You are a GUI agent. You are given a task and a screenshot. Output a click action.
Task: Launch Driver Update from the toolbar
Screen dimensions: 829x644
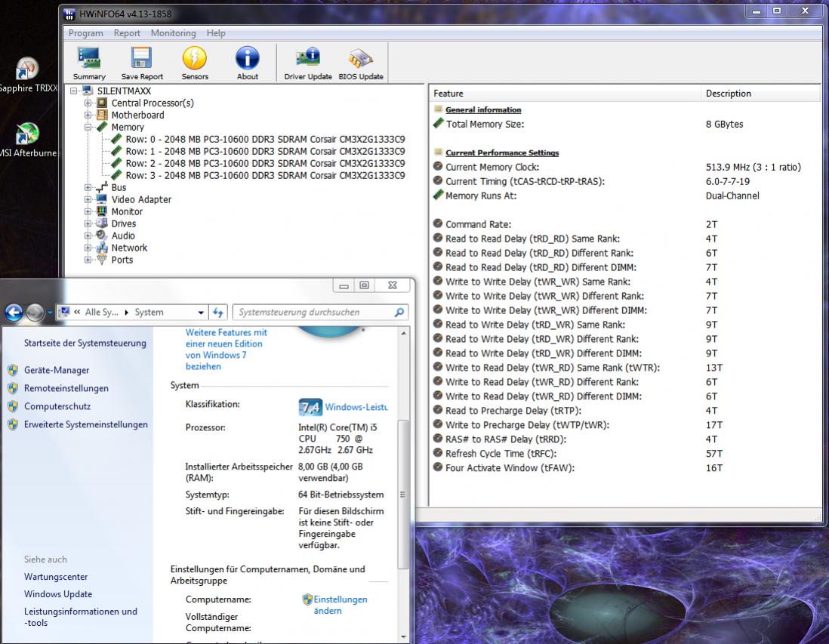[308, 63]
